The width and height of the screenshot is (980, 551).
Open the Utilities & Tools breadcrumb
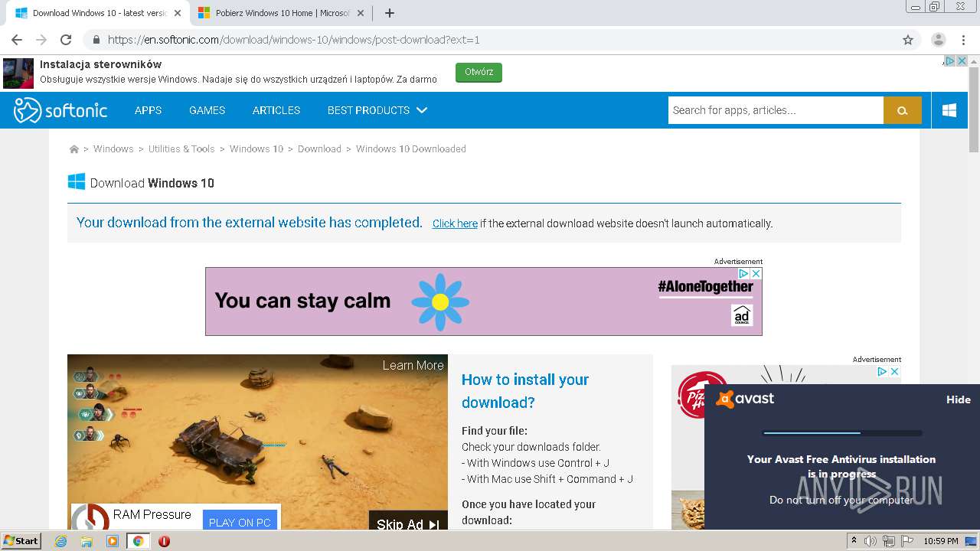tap(181, 149)
